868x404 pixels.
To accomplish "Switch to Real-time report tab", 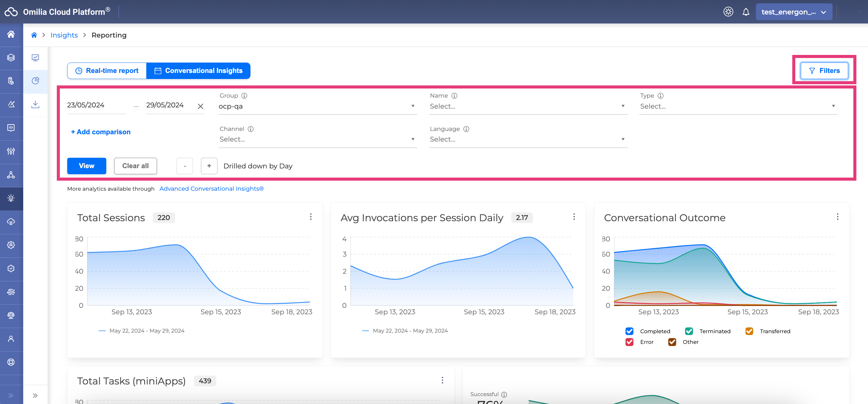I will pos(107,71).
